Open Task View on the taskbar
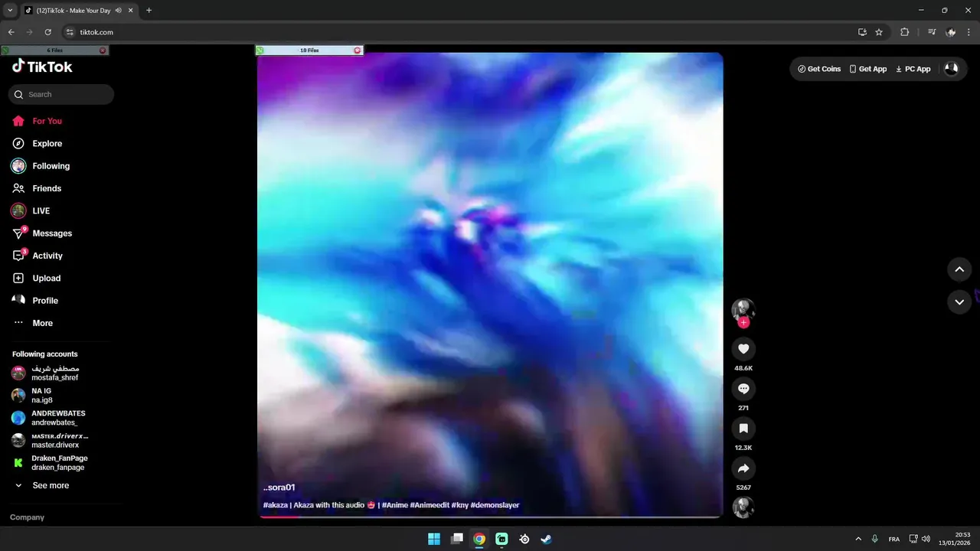980x551 pixels. point(457,539)
